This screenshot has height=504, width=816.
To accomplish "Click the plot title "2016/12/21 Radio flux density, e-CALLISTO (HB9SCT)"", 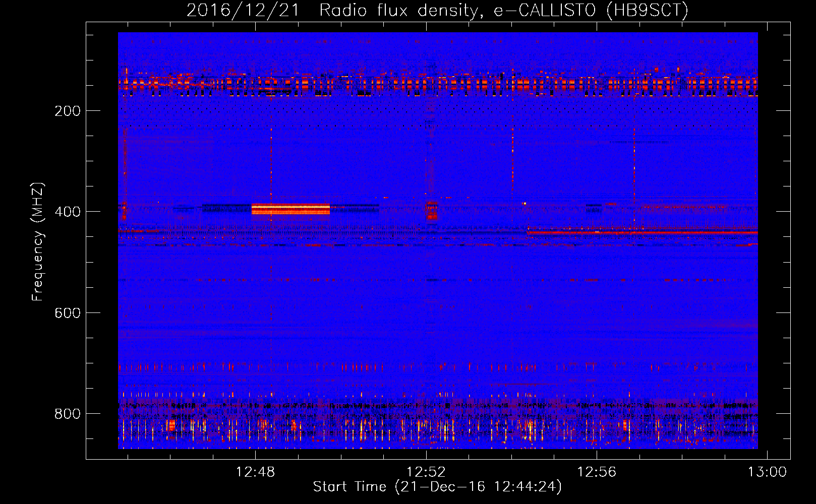I will pyautogui.click(x=437, y=10).
